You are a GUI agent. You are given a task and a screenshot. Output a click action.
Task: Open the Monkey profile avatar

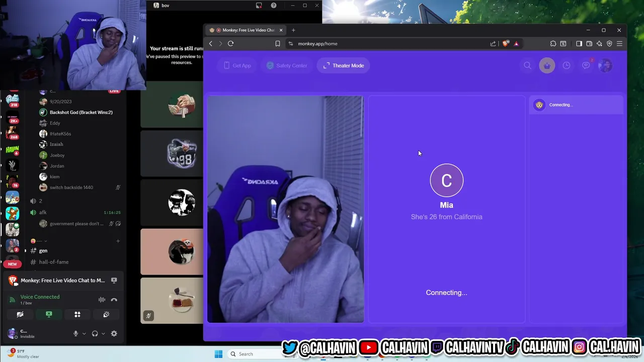tap(605, 65)
